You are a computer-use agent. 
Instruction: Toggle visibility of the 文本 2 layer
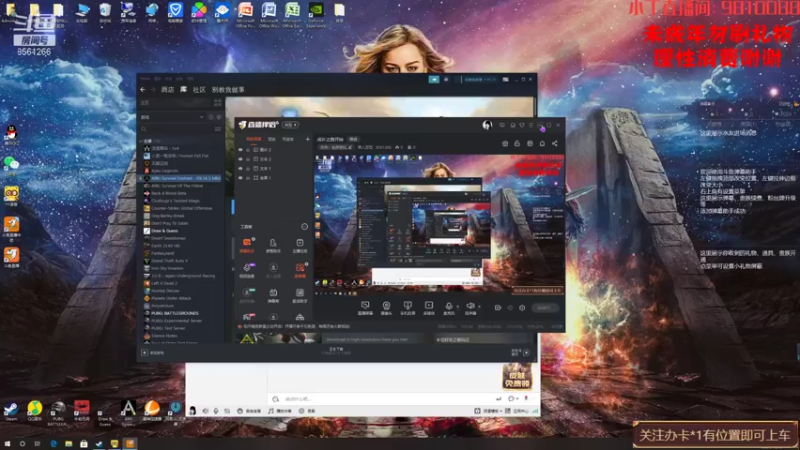[241, 159]
